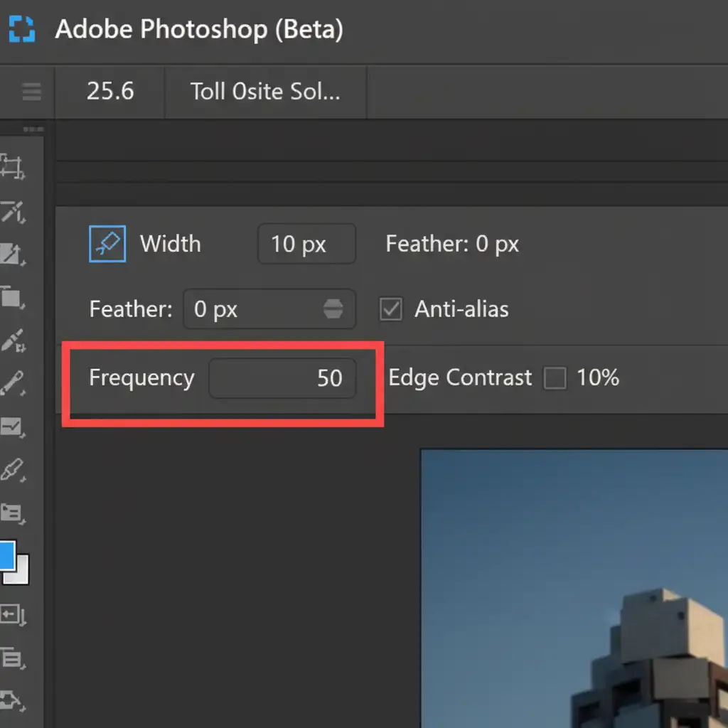The image size is (728, 728).
Task: Select the Magic Wand tool
Action: (x=11, y=210)
